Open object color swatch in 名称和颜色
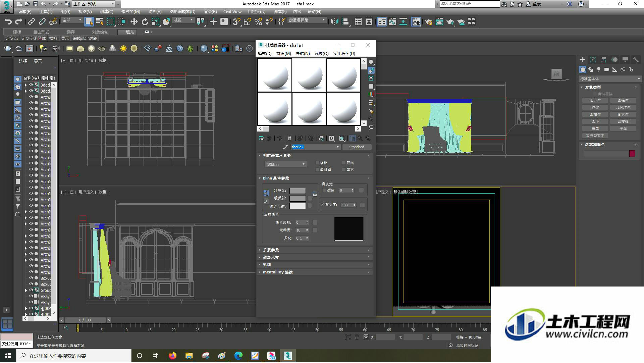 click(632, 154)
